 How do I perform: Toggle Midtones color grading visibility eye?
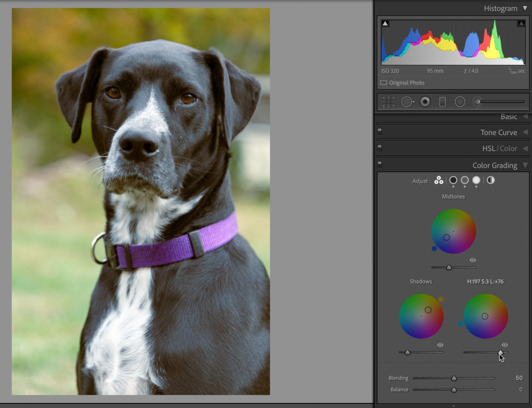[x=473, y=260]
